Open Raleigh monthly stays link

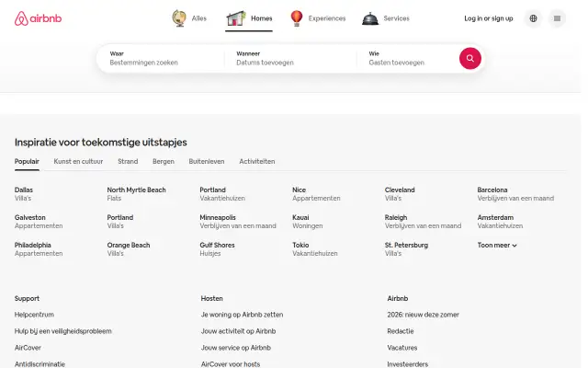click(x=423, y=222)
